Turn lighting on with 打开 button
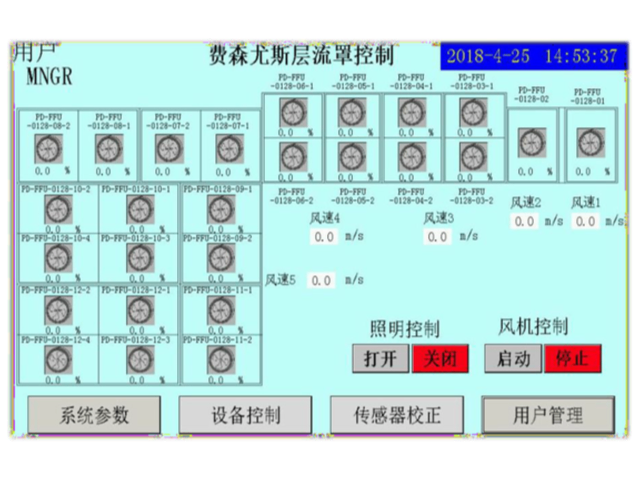640x480 pixels. [x=380, y=359]
